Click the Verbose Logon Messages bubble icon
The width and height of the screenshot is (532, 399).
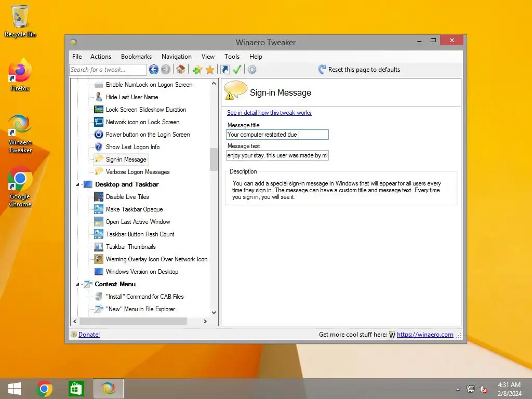(99, 171)
